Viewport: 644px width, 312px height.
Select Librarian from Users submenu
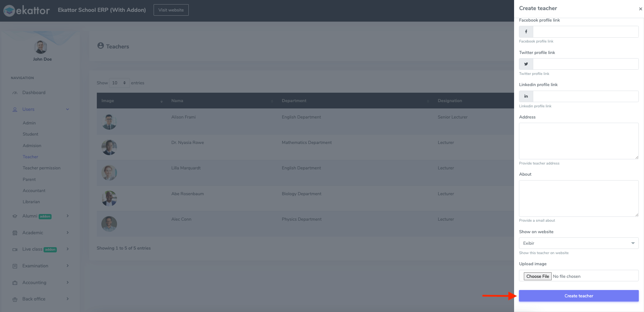(31, 202)
